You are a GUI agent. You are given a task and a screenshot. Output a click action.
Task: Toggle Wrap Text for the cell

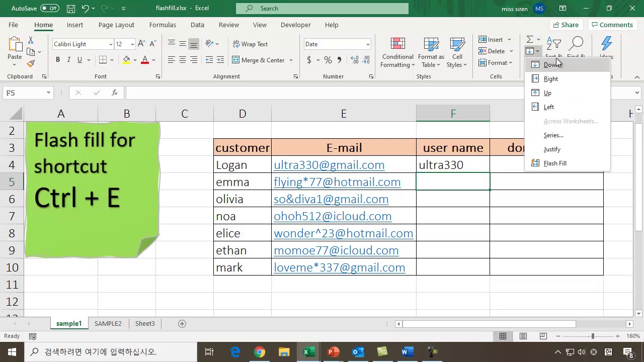pos(250,44)
